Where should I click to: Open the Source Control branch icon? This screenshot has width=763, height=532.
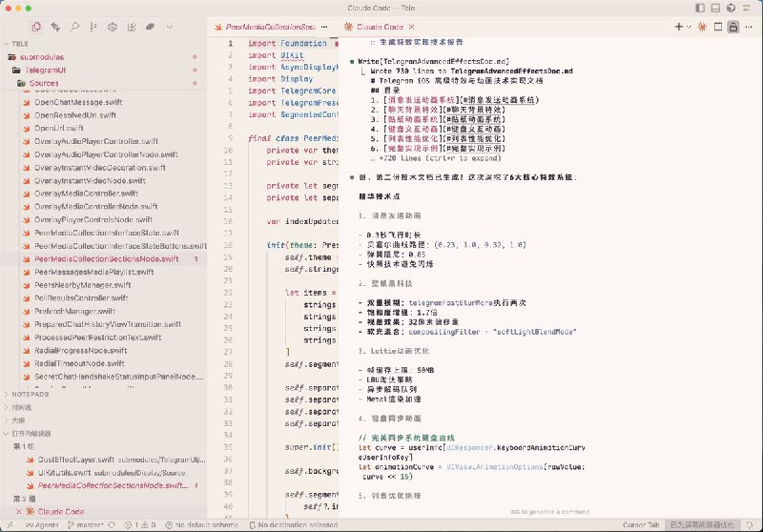[93, 28]
